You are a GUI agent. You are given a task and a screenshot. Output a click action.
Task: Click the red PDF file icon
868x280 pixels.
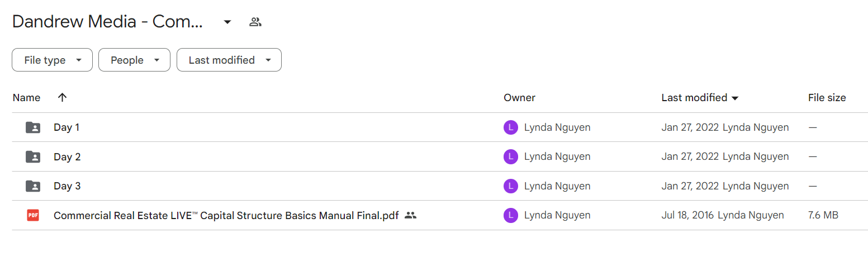coord(33,215)
